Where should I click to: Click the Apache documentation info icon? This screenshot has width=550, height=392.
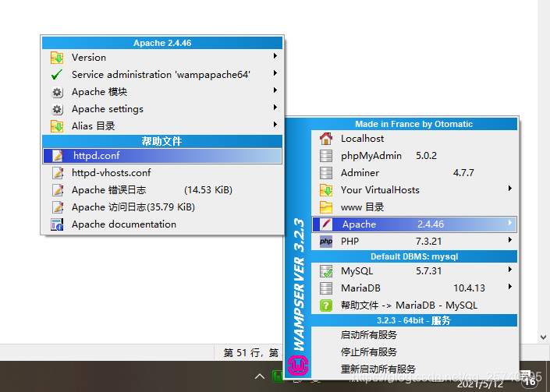[57, 224]
